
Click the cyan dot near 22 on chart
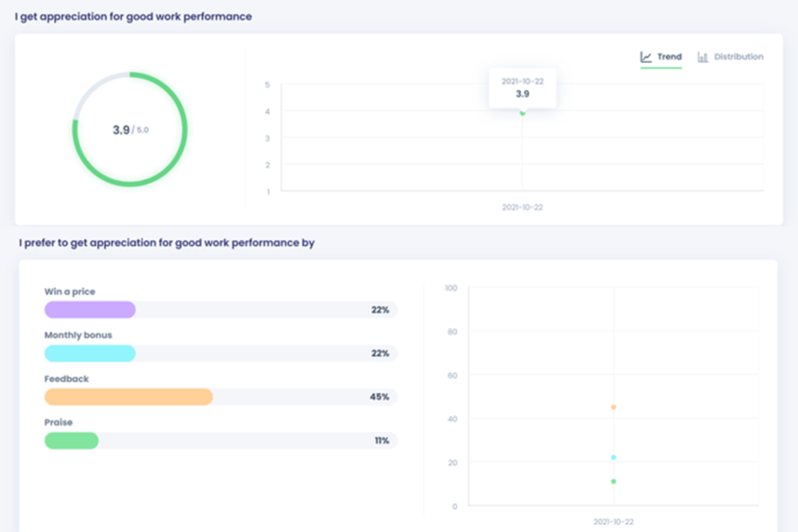point(614,457)
